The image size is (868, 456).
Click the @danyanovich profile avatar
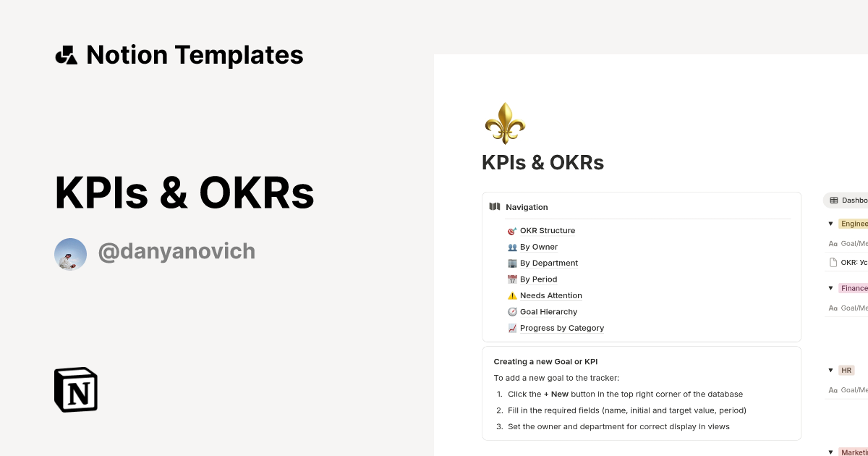[x=70, y=254]
